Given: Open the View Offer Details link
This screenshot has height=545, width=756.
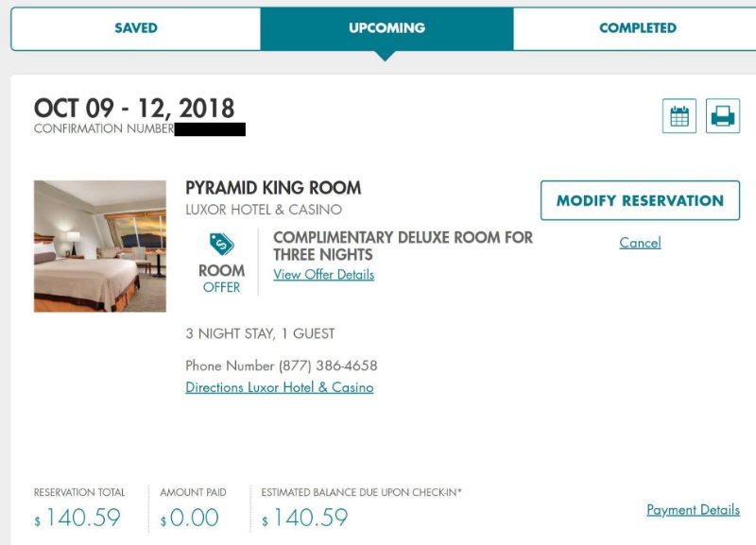Looking at the screenshot, I should [x=323, y=275].
